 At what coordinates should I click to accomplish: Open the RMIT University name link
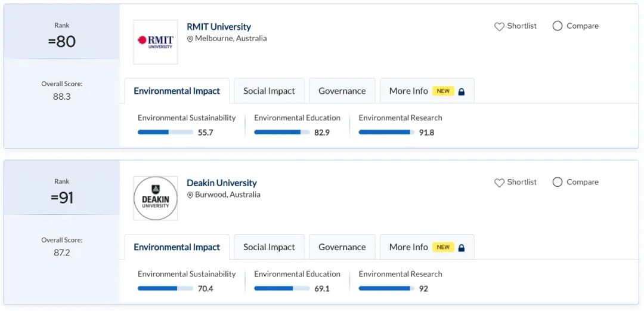point(219,27)
